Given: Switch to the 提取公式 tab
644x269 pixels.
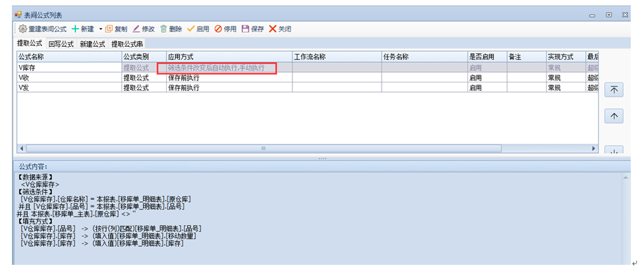Looking at the screenshot, I should pyautogui.click(x=29, y=43).
